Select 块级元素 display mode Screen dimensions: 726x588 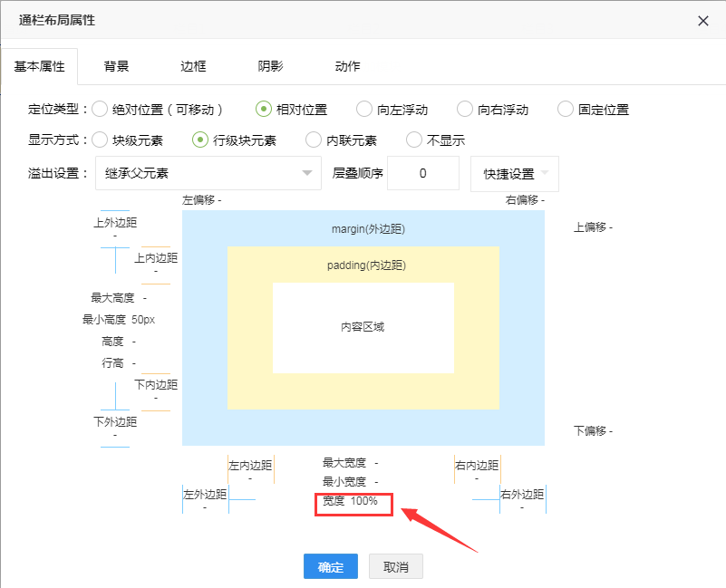click(100, 140)
